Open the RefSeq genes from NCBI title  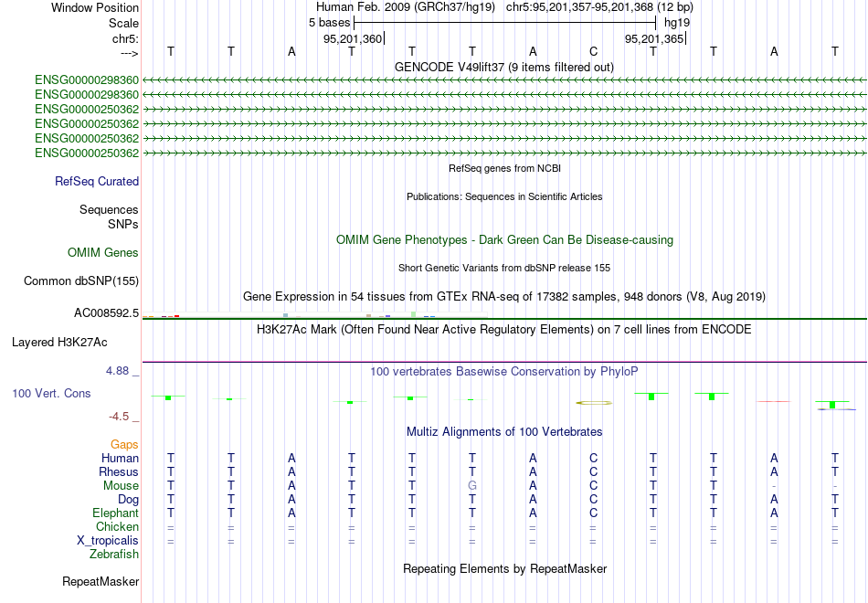click(504, 168)
